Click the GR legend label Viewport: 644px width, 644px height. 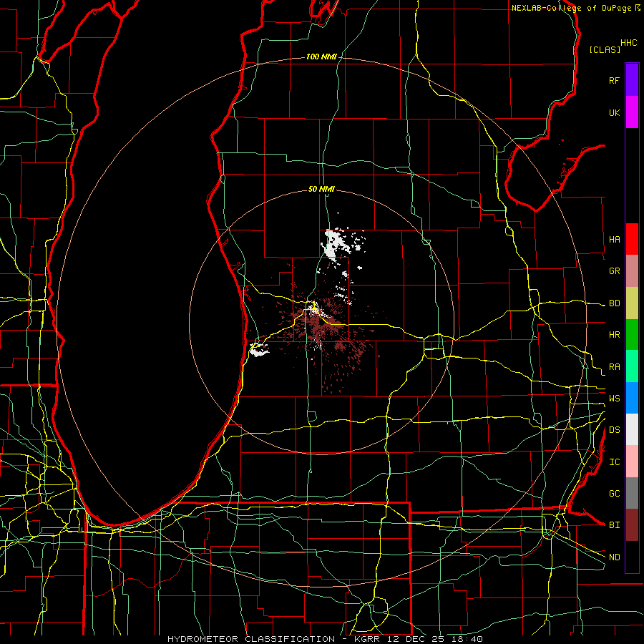614,271
